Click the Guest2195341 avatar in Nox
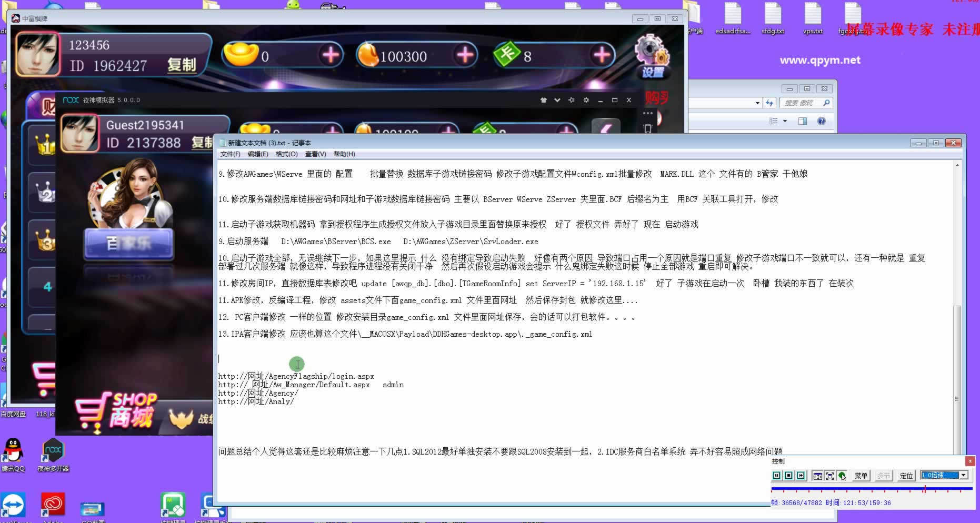 [80, 134]
